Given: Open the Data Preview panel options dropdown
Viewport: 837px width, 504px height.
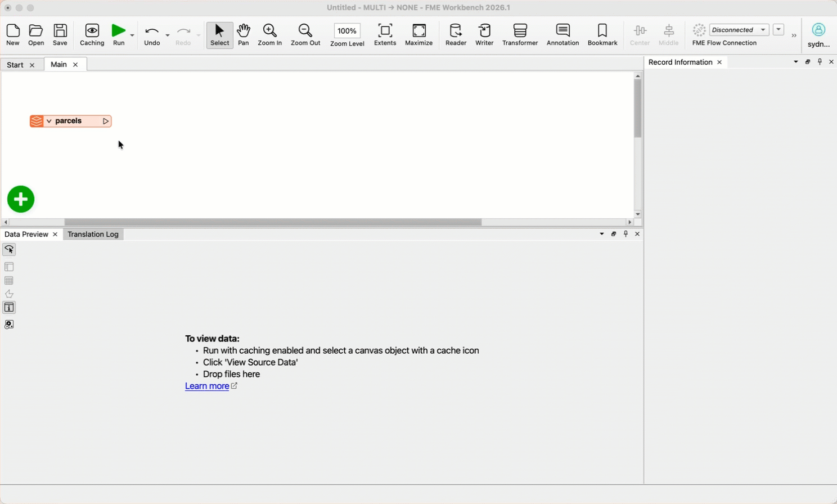Looking at the screenshot, I should click(602, 234).
